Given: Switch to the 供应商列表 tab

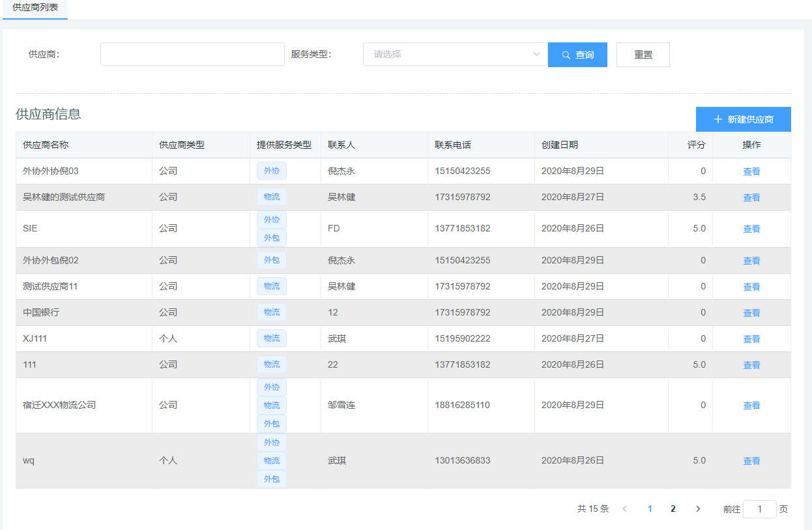Looking at the screenshot, I should [x=35, y=7].
